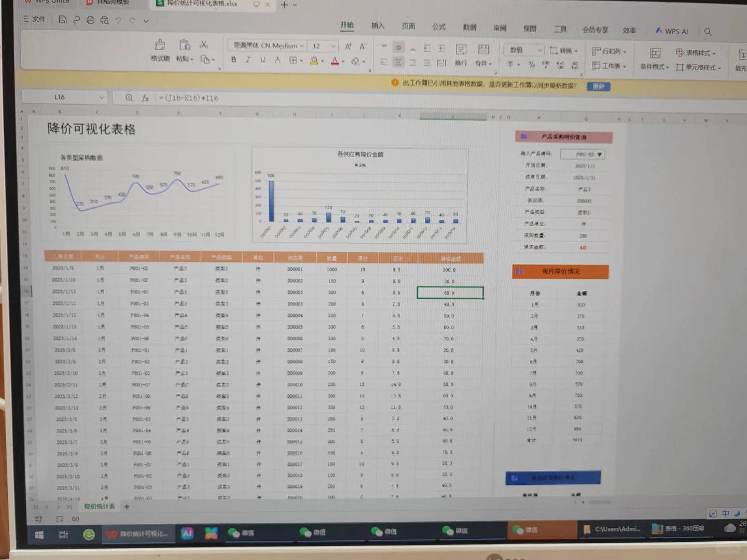Open the 数据 ribbon tab
The image size is (747, 560).
click(x=469, y=27)
